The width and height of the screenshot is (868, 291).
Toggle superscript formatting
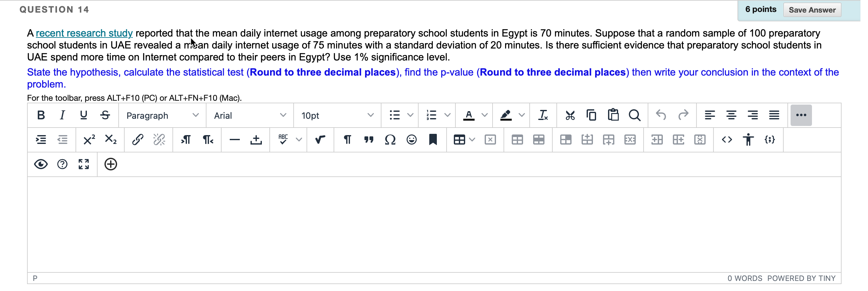(x=89, y=140)
